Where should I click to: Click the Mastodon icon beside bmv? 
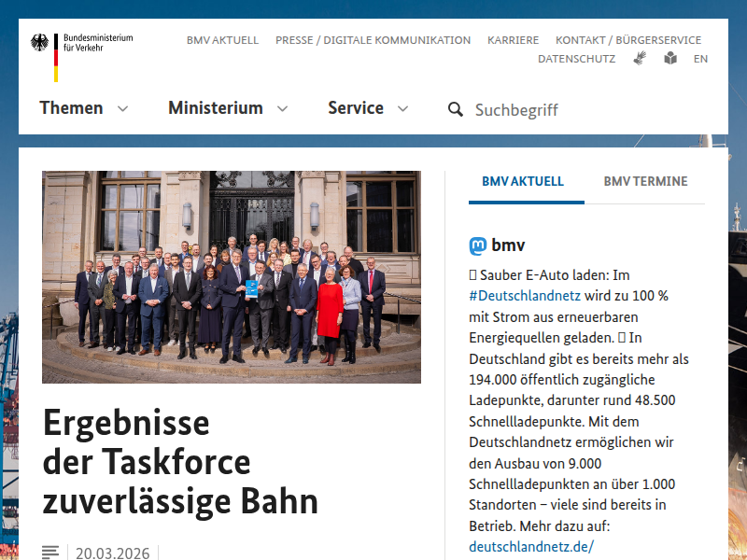point(478,245)
